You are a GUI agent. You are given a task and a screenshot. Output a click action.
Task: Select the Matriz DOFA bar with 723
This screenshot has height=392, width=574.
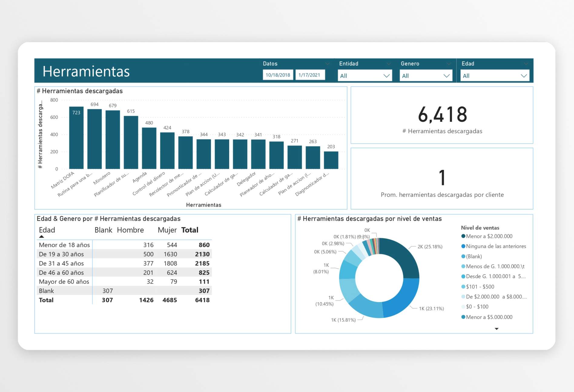tap(76, 138)
